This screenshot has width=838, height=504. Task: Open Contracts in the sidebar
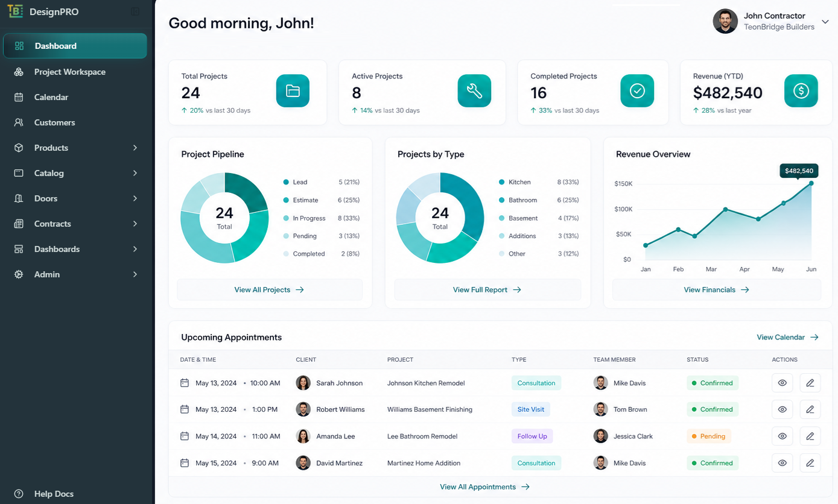click(x=75, y=224)
